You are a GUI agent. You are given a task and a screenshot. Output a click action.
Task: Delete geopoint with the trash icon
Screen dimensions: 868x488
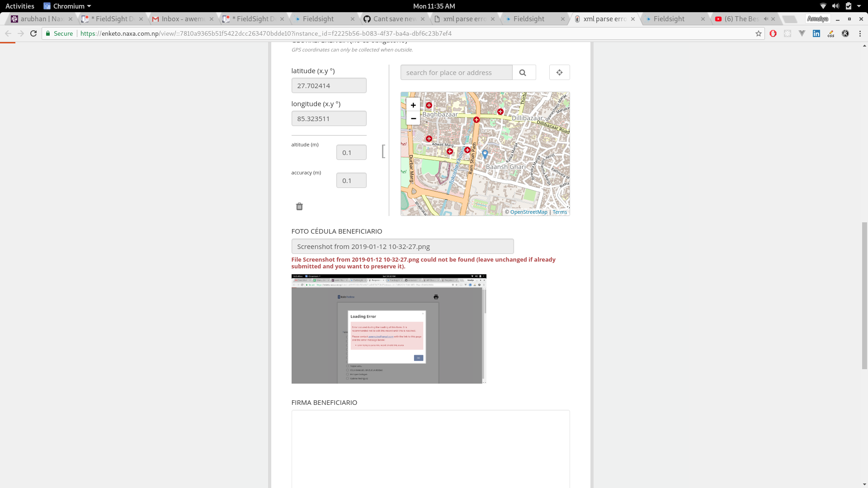tap(299, 206)
